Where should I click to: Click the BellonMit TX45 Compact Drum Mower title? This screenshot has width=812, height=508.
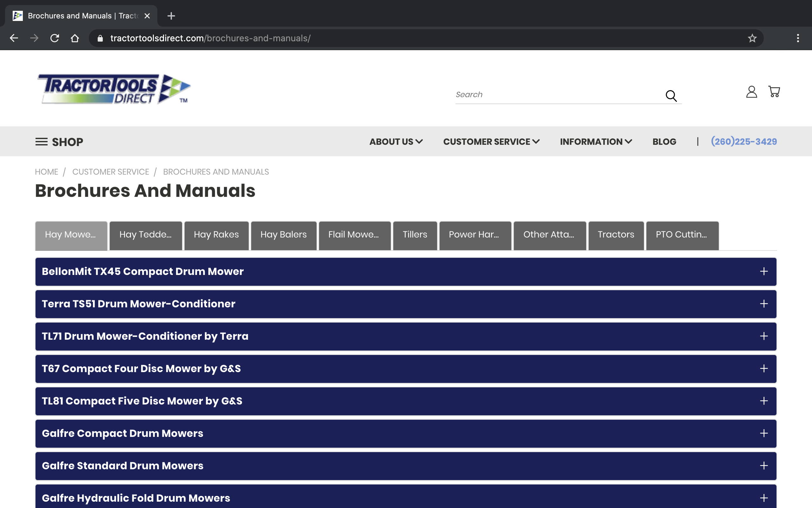coord(143,271)
